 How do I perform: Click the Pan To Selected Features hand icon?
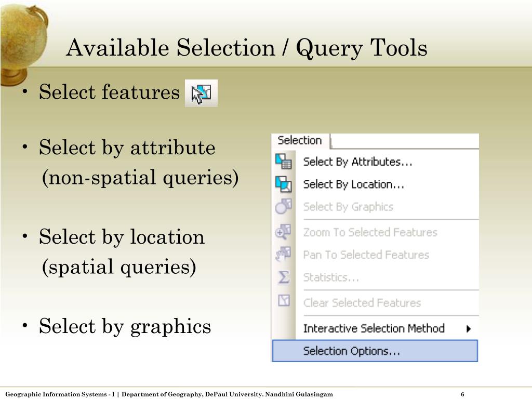click(x=283, y=255)
